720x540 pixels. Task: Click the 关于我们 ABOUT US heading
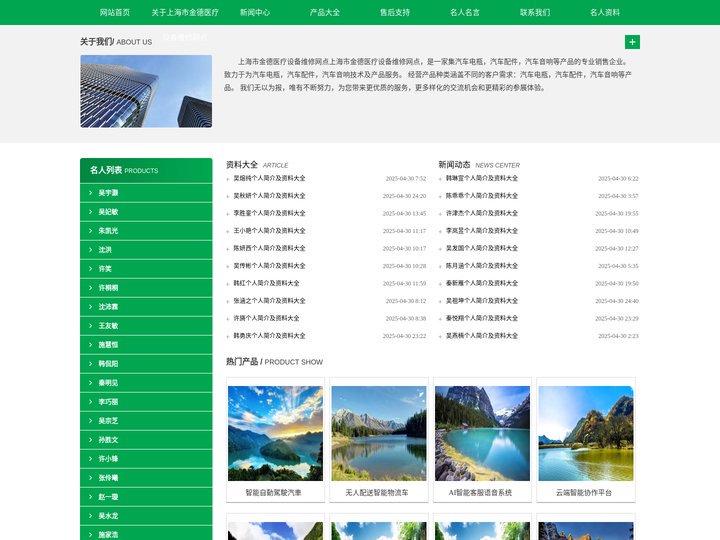click(x=116, y=42)
